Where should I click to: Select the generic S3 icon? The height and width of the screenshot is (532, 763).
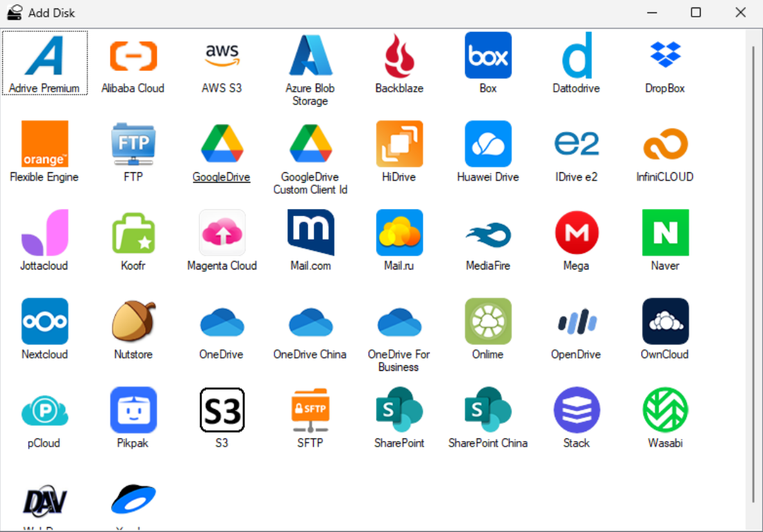coord(222,410)
